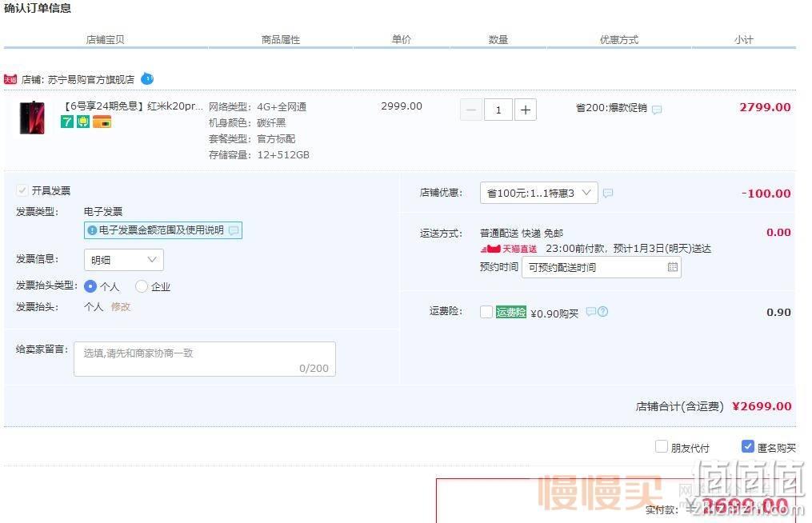This screenshot has width=812, height=523.
Task: Click the ¥0.90购买 insurance label
Action: point(554,313)
